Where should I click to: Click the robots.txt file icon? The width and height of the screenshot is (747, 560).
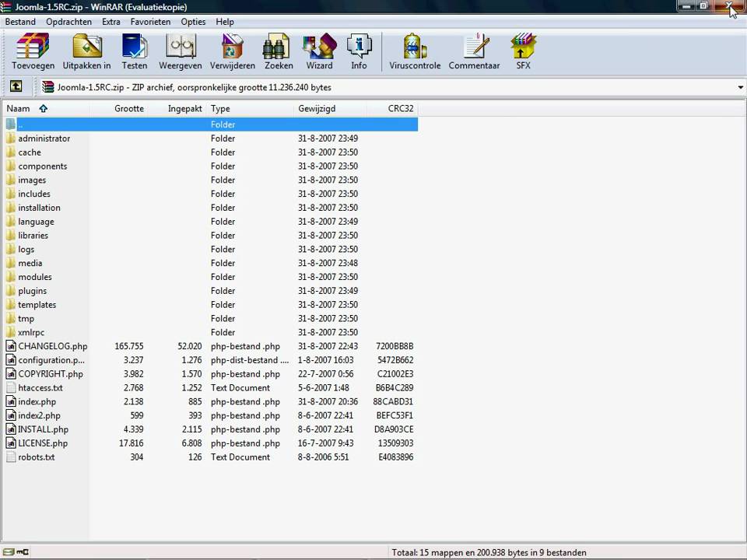click(11, 457)
